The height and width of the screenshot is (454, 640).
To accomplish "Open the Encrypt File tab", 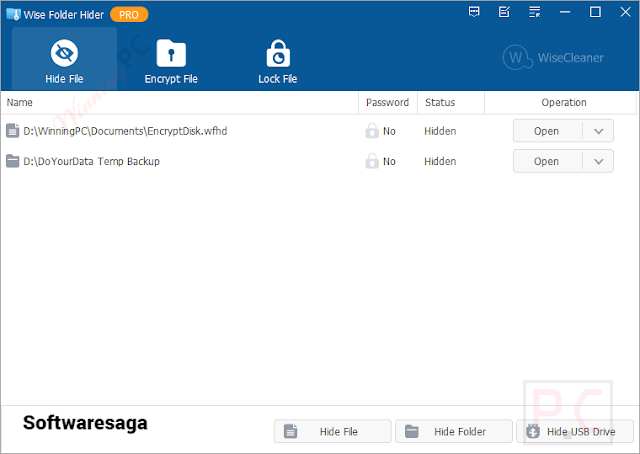I will click(171, 61).
